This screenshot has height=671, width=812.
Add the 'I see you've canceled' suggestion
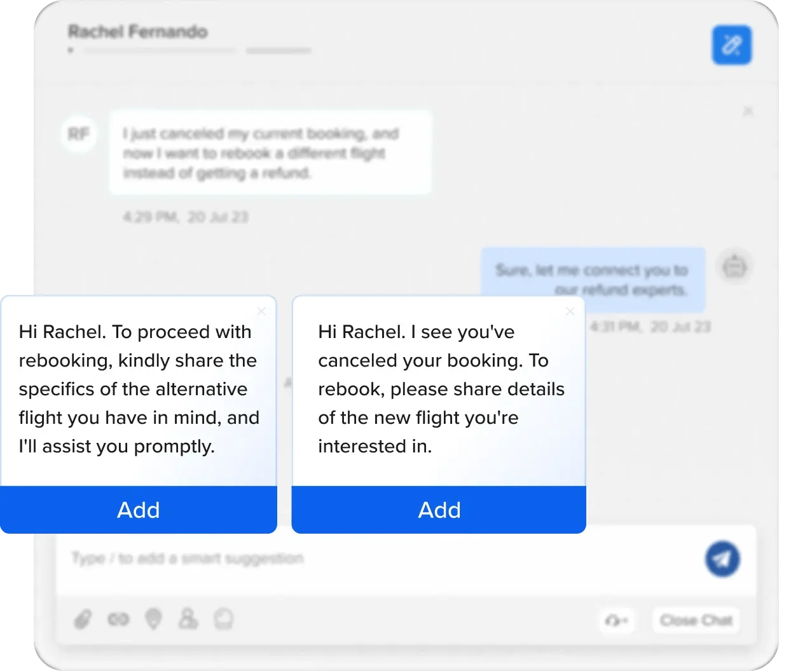[x=439, y=510]
